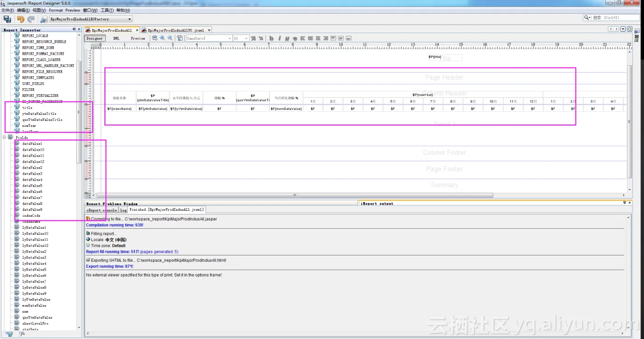The height and width of the screenshot is (339, 644).
Task: Click the horizontal scrollbar of design canvas
Action: (295, 195)
